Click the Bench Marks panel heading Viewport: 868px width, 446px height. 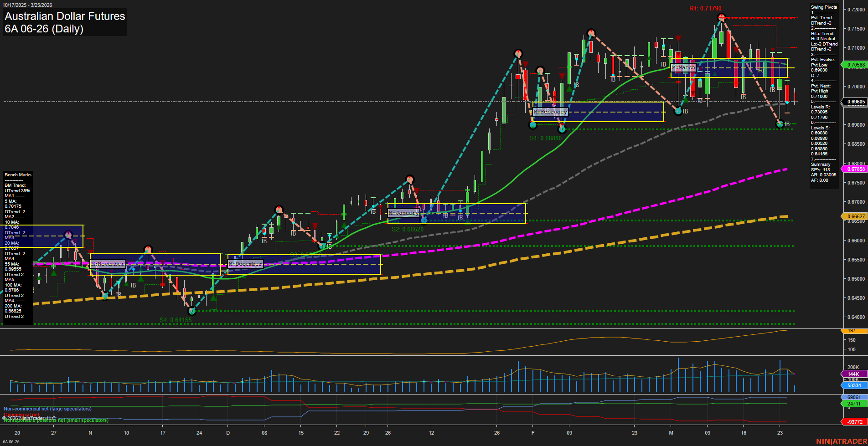[18, 175]
